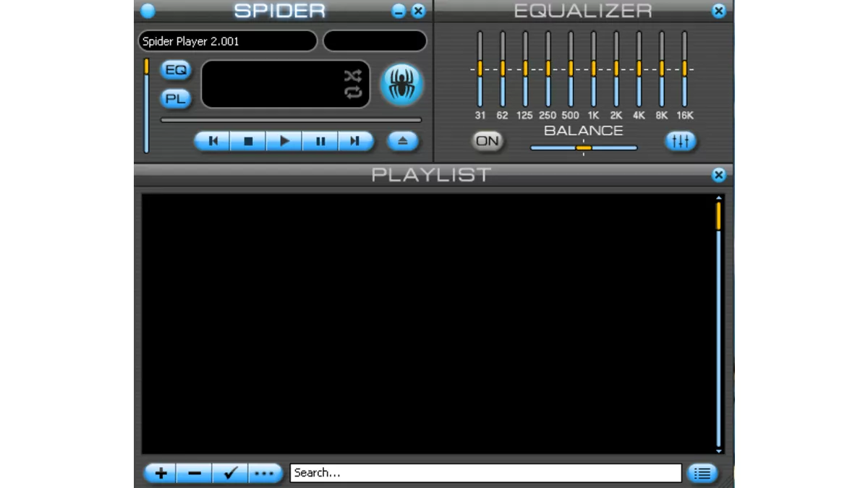Click the checkmark selection icon
Screen dimensions: 868x488
(x=230, y=473)
